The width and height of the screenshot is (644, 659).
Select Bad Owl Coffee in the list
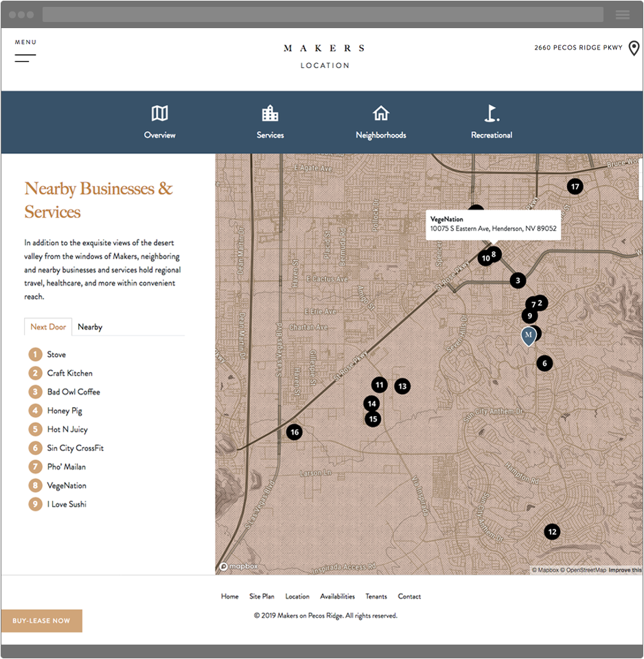point(73,392)
